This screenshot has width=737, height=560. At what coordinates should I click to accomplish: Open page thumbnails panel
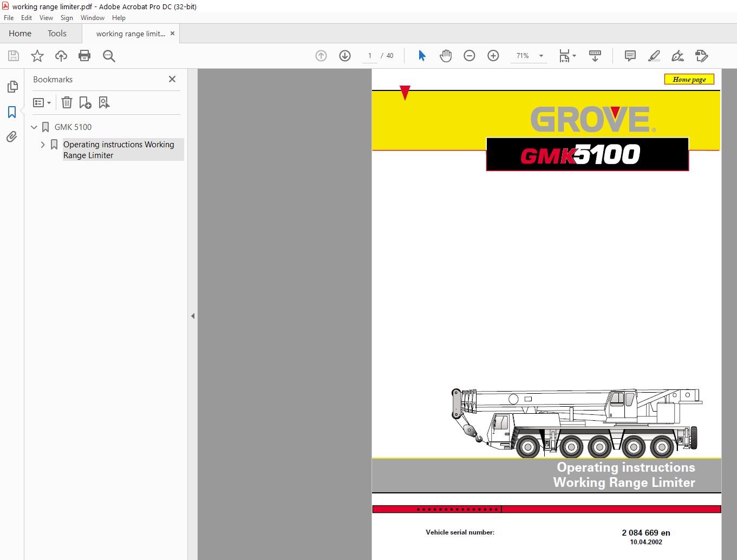click(12, 87)
